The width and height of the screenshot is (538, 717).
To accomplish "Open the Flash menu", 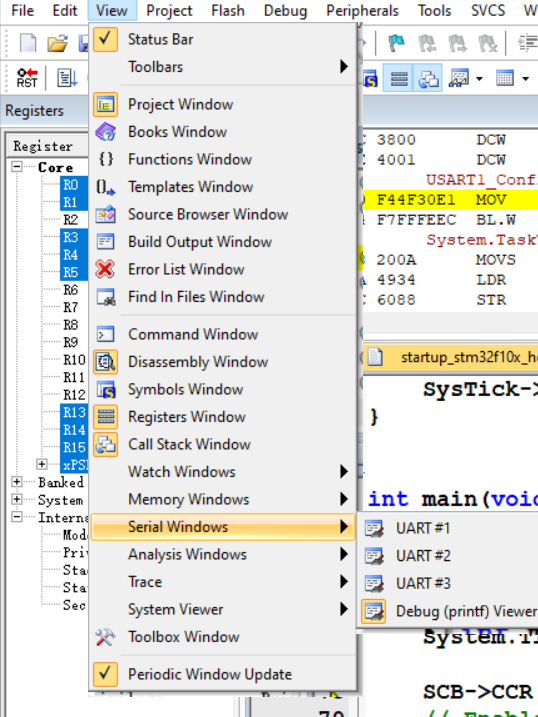I will [x=228, y=10].
